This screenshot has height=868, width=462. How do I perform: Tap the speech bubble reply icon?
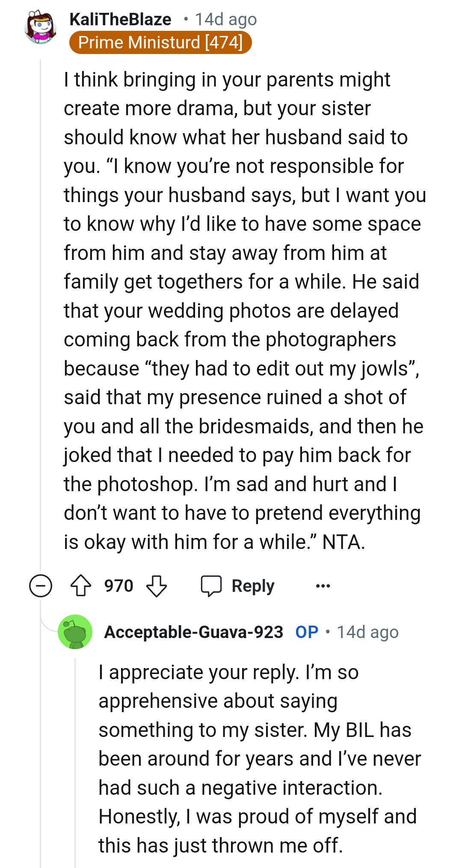(211, 585)
